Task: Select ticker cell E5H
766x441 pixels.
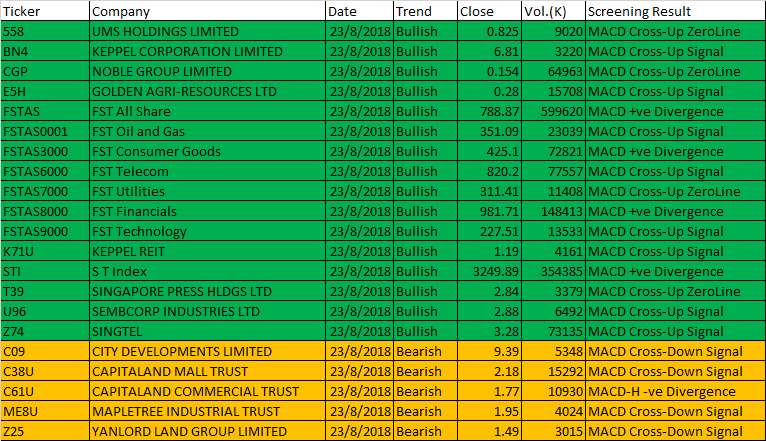Action: coord(45,91)
